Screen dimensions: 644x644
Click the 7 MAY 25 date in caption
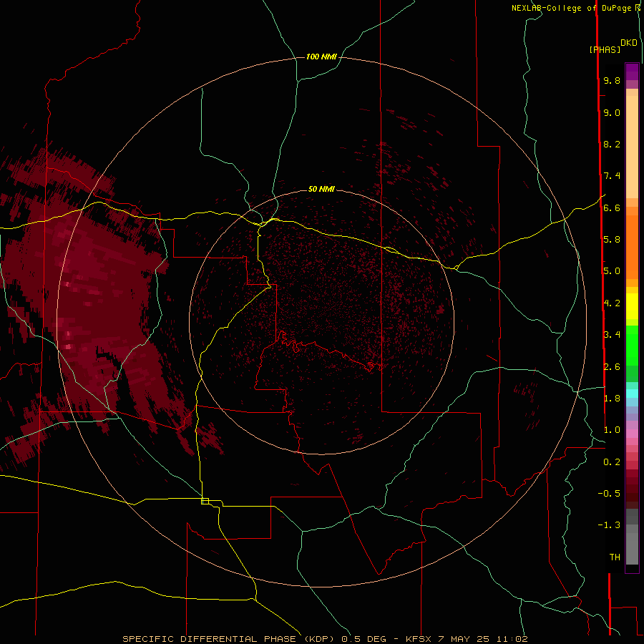click(464, 639)
